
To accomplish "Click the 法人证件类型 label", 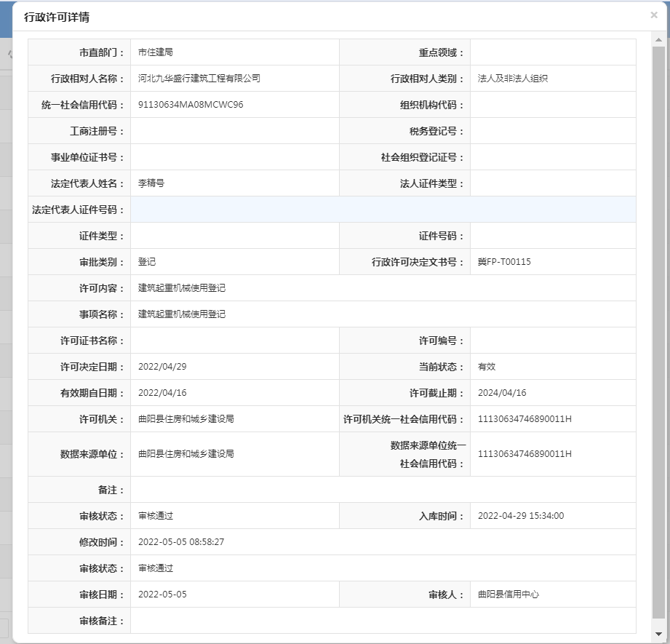I will 432,183.
